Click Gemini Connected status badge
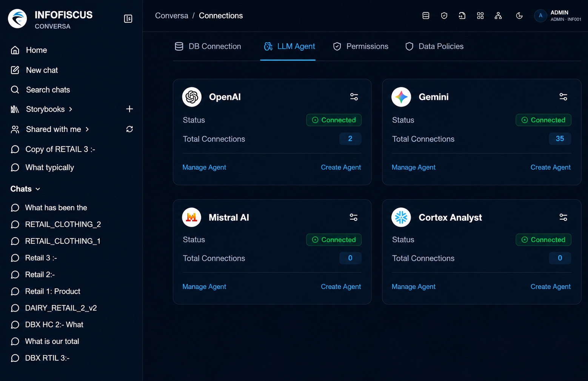588x381 pixels. pos(543,120)
